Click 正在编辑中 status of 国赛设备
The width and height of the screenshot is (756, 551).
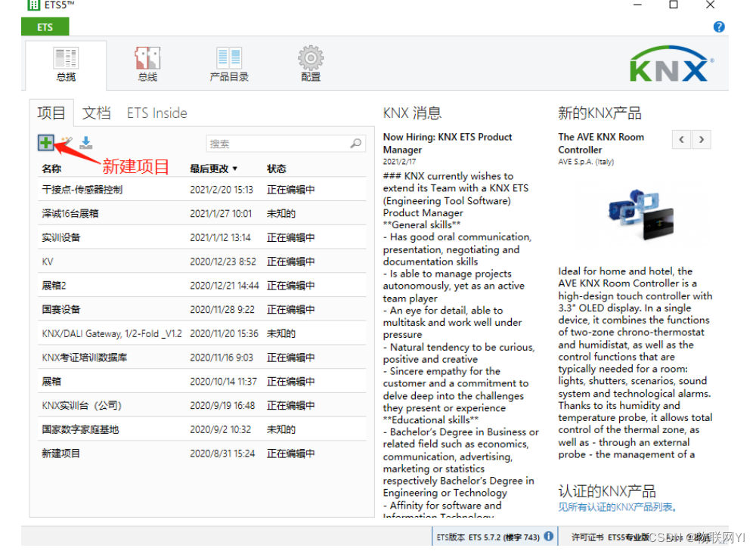(291, 309)
